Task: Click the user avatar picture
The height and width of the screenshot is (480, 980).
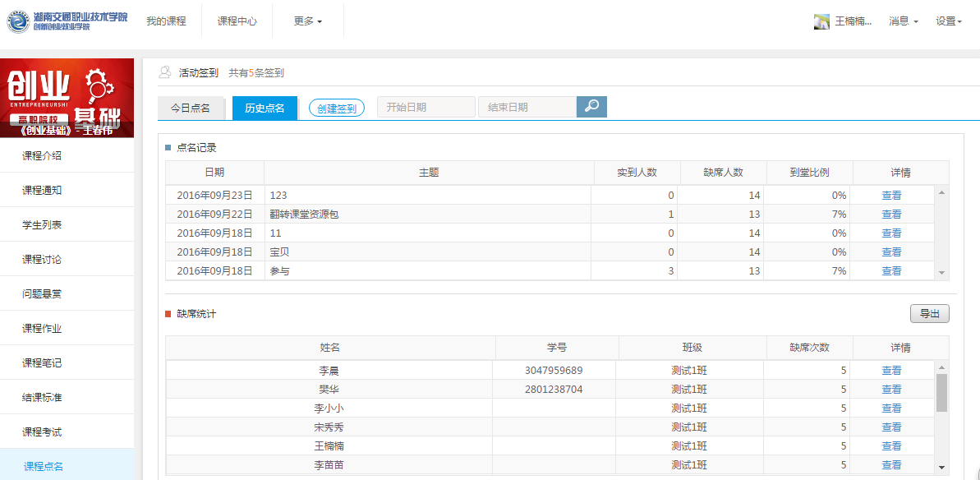Action: (x=821, y=21)
